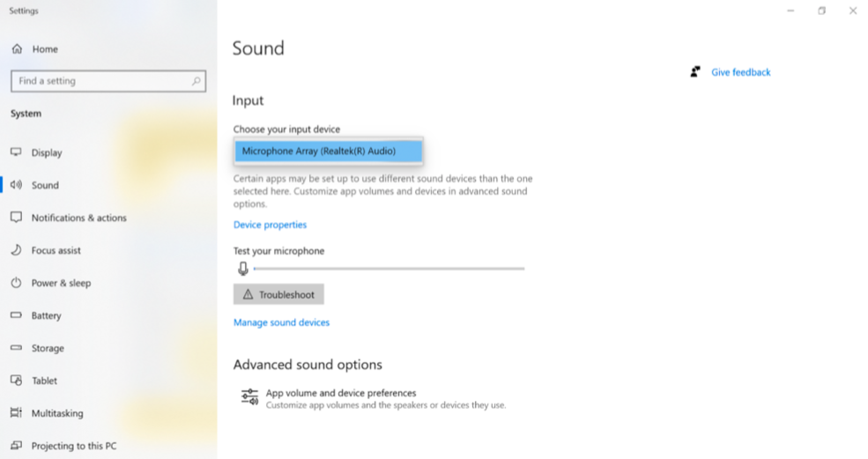Click the Home house icon

[17, 48]
